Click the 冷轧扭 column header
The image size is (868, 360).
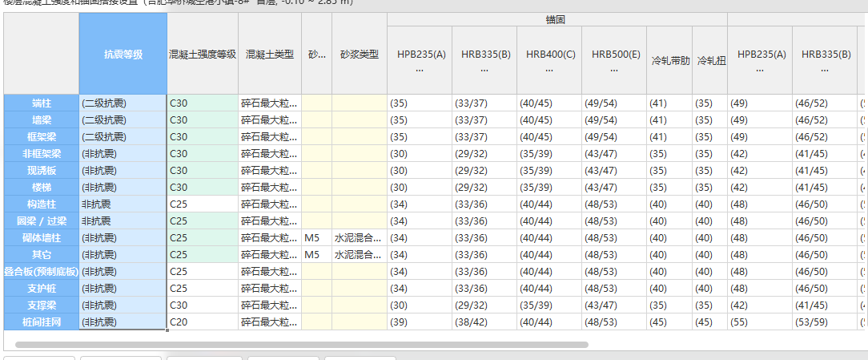pyautogui.click(x=709, y=60)
